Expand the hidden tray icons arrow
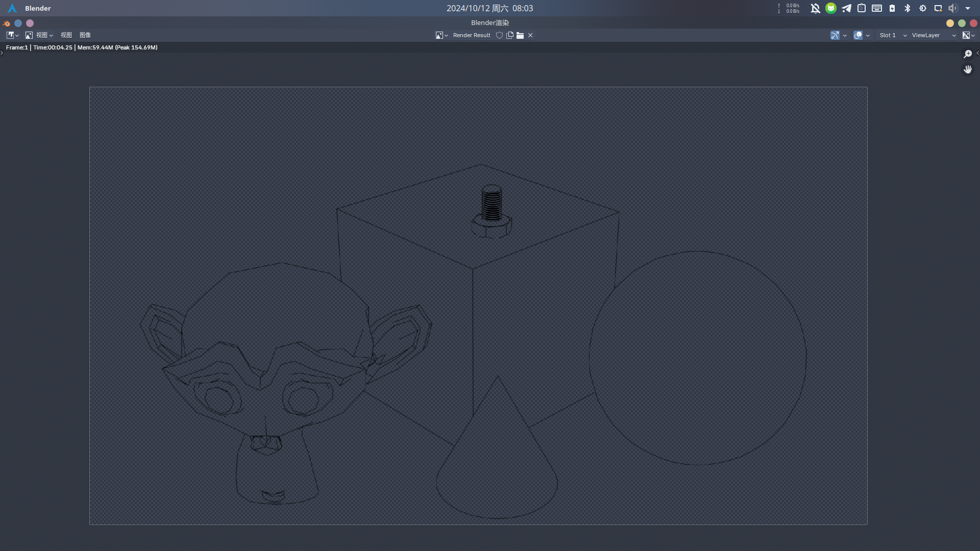The height and width of the screenshot is (551, 980). [x=968, y=8]
